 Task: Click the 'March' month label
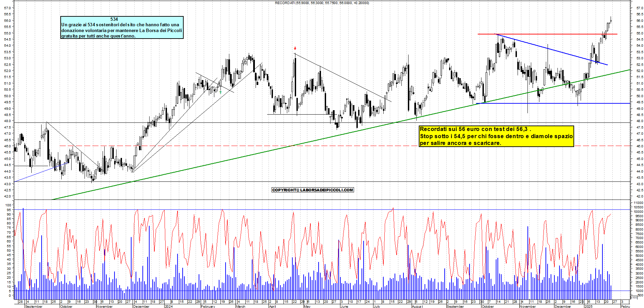coord(241,306)
